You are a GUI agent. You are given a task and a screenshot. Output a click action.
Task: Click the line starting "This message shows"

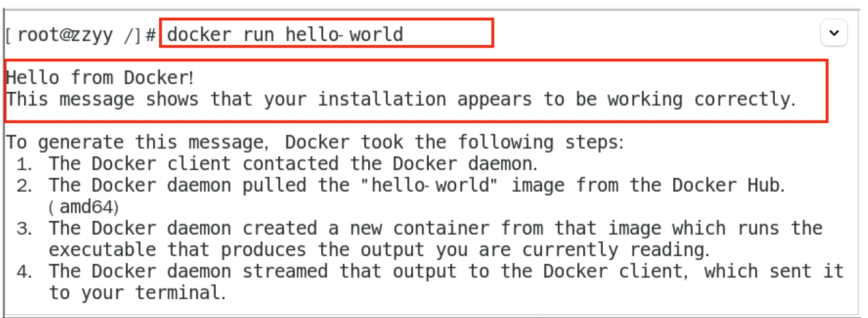pos(401,99)
